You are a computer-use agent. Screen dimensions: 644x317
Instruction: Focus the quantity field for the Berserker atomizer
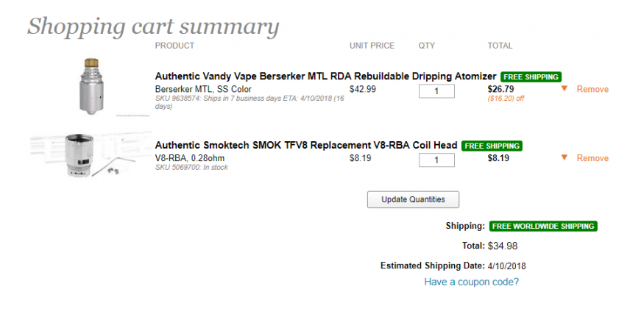(436, 91)
